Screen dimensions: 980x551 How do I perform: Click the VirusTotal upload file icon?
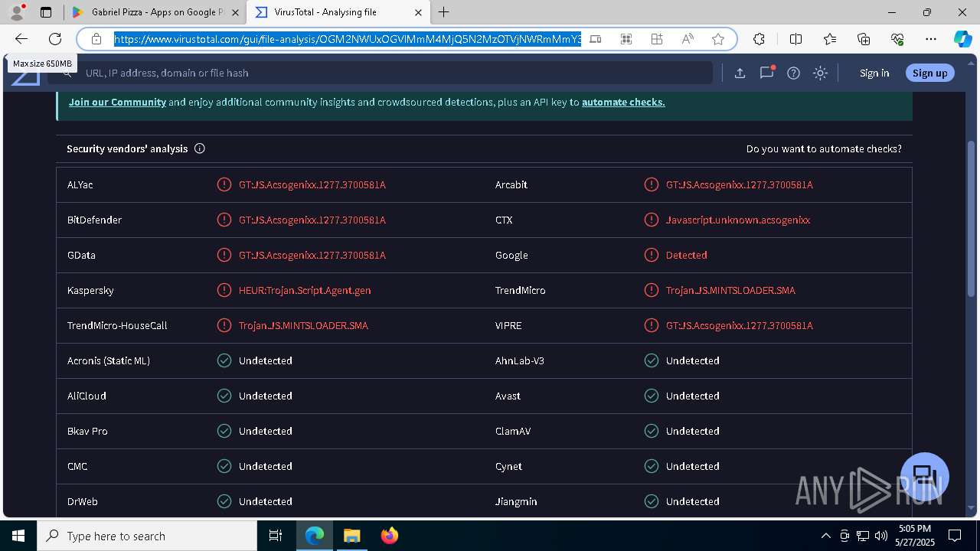[740, 73]
